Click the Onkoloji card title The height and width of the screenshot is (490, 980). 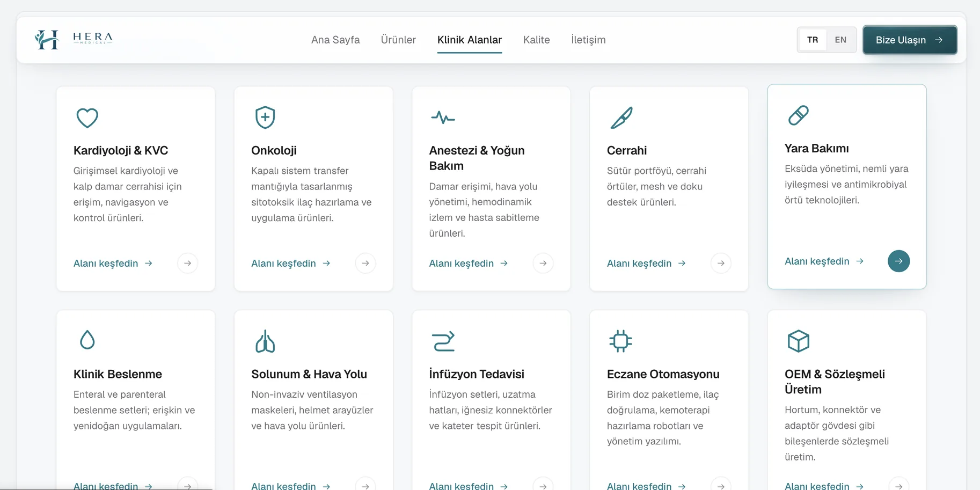[274, 150]
